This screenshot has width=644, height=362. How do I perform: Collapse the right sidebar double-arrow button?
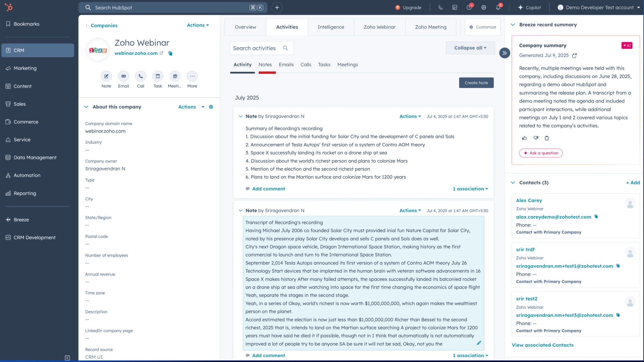pyautogui.click(x=505, y=53)
